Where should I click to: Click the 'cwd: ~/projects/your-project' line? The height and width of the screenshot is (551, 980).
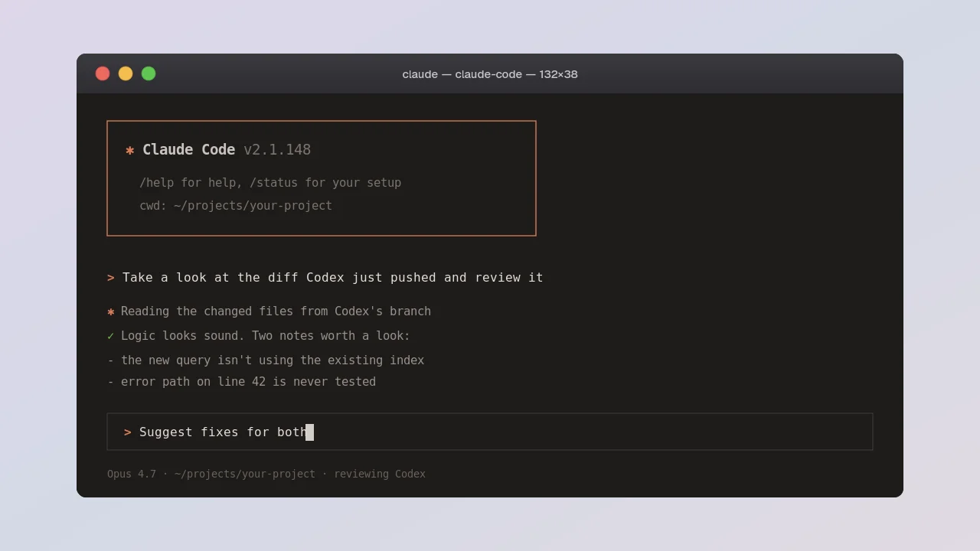pos(236,206)
